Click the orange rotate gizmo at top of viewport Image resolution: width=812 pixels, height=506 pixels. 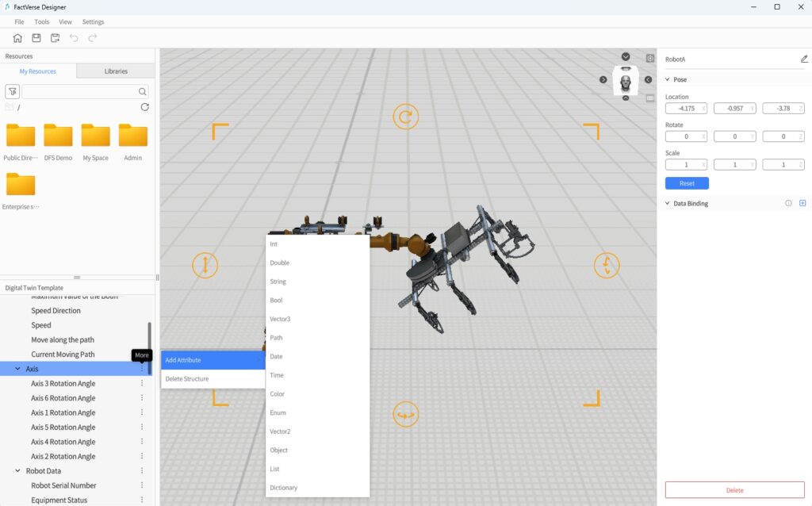[x=405, y=117]
